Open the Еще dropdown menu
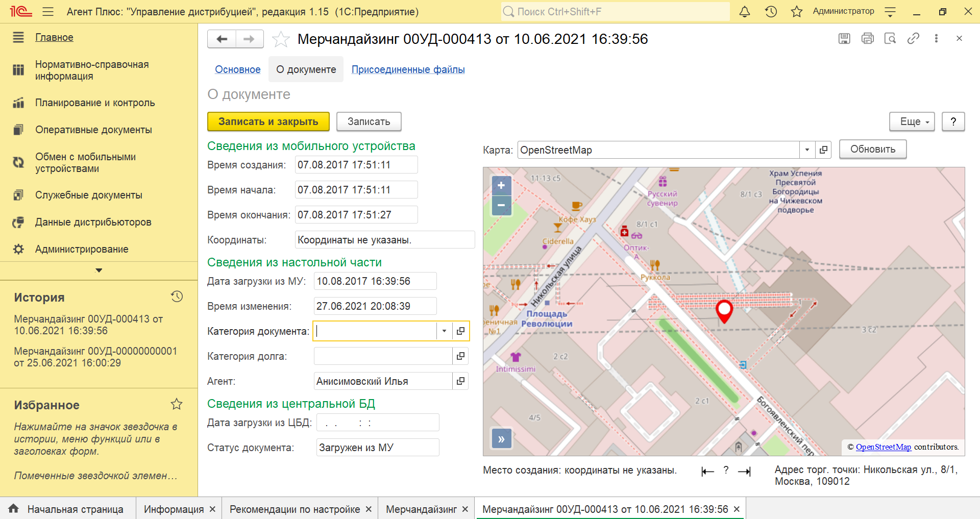 [912, 121]
